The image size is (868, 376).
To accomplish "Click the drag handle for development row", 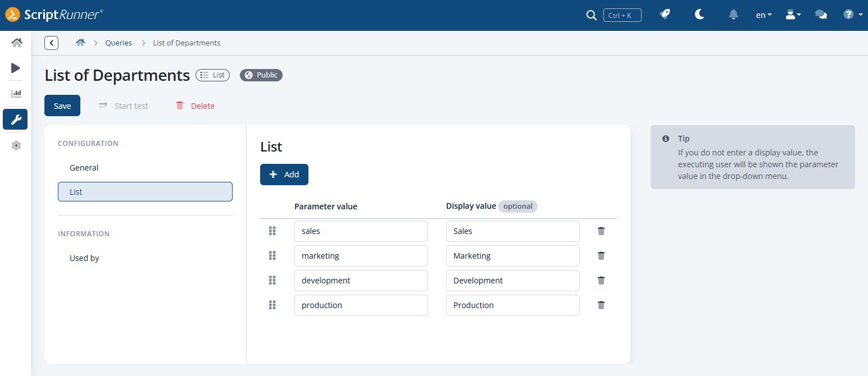I will point(272,280).
